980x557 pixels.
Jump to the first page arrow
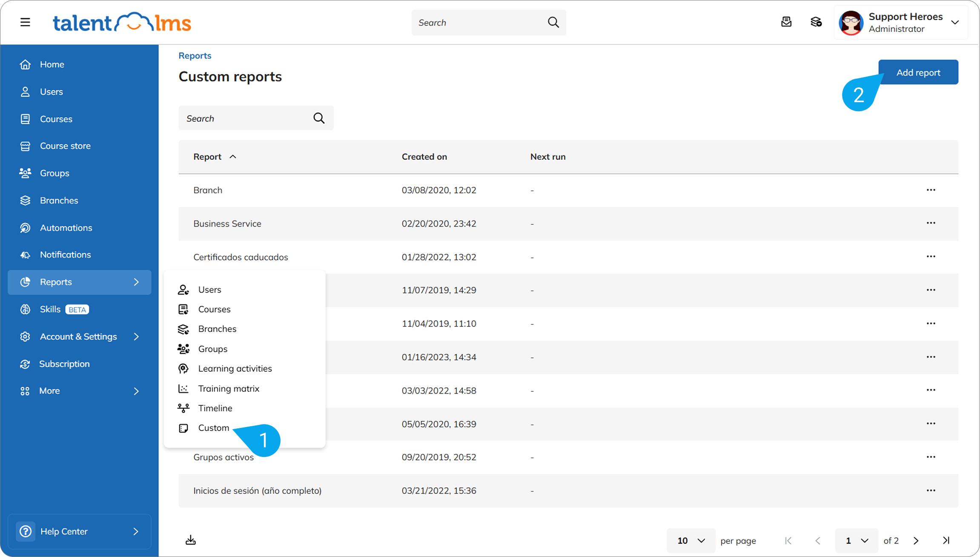pyautogui.click(x=788, y=540)
